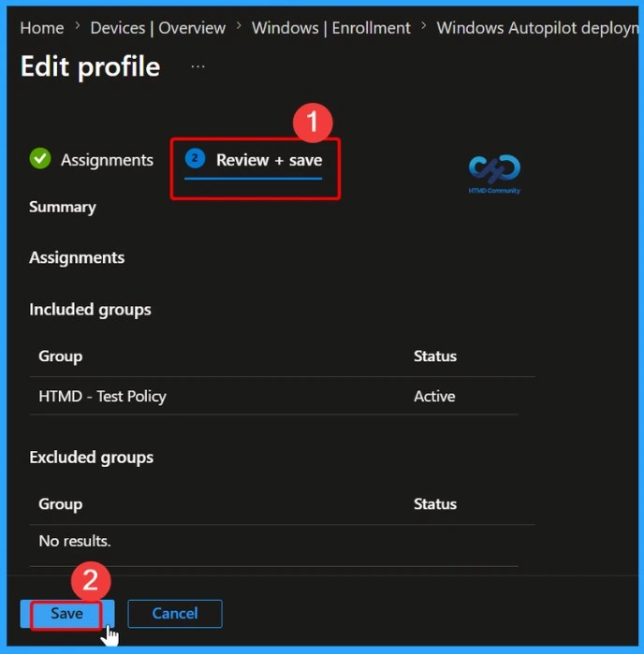The height and width of the screenshot is (654, 644).
Task: Click the green checkmark Assignments icon
Action: 40,158
